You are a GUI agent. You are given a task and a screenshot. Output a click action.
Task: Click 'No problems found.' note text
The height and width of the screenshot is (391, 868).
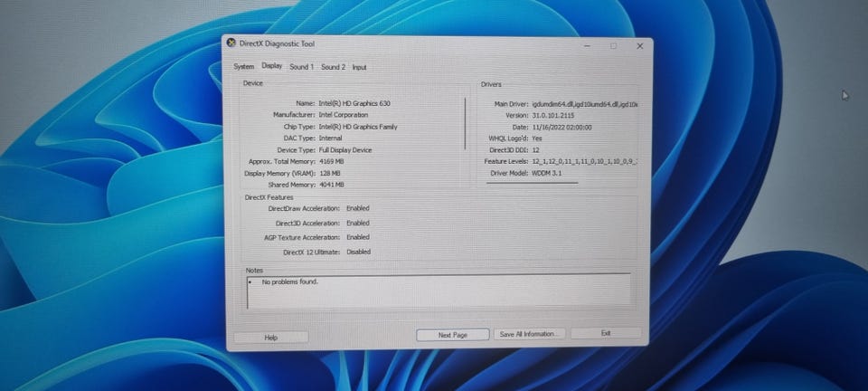pyautogui.click(x=290, y=281)
